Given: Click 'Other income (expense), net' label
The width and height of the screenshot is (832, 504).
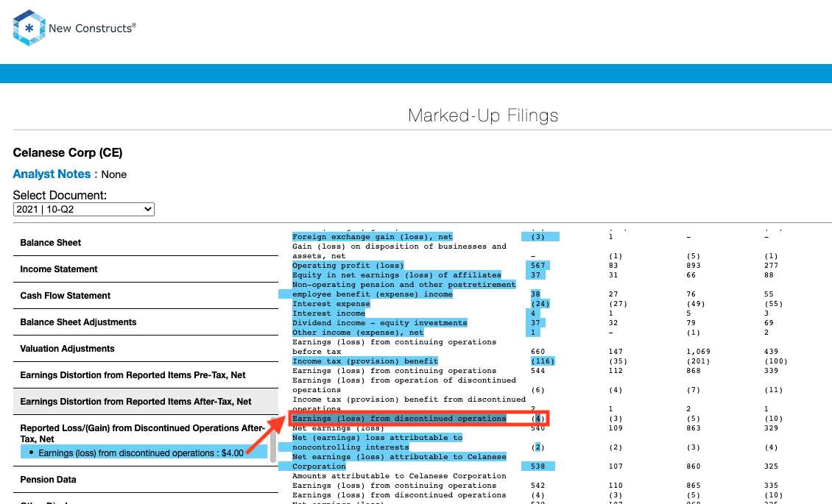Looking at the screenshot, I should point(358,333).
